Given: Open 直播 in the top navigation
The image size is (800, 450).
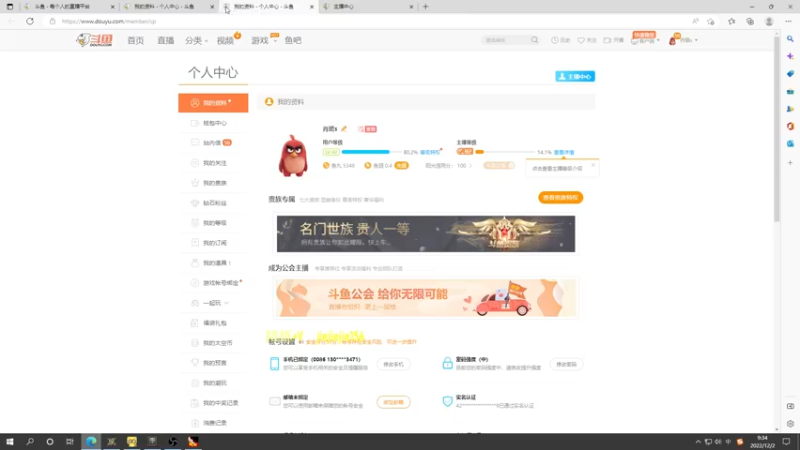Looking at the screenshot, I should (x=165, y=40).
